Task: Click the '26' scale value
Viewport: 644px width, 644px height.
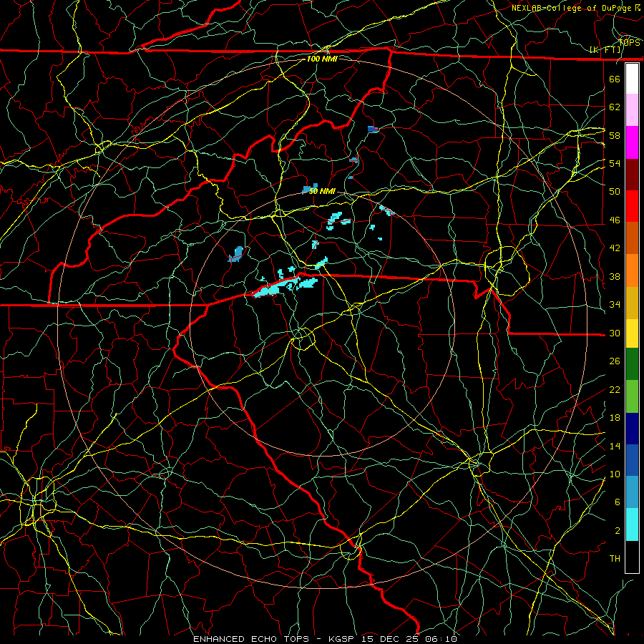Action: (615, 361)
